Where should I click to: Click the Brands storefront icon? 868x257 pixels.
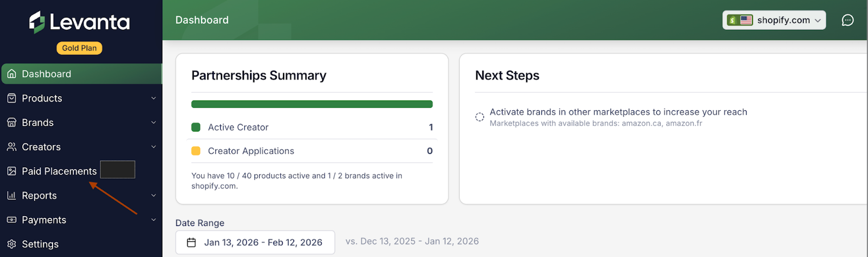[x=11, y=123]
